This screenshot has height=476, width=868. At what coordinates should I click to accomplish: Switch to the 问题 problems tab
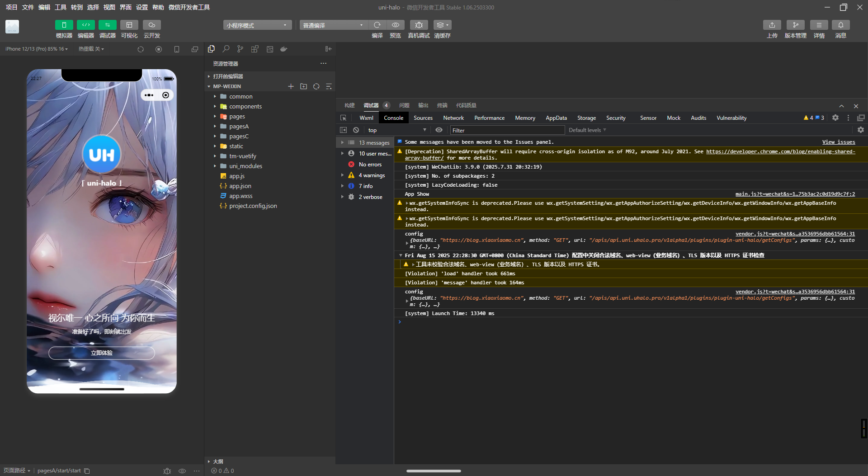pos(404,105)
